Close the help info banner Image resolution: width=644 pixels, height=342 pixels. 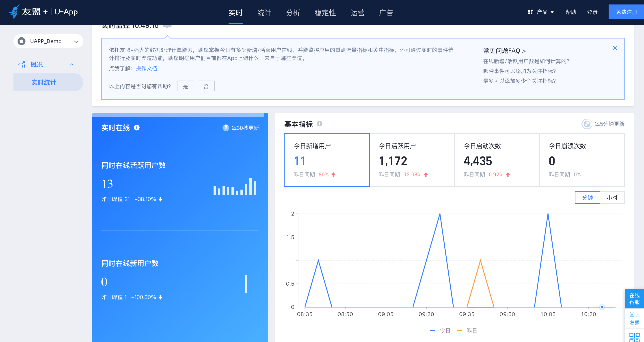615,48
